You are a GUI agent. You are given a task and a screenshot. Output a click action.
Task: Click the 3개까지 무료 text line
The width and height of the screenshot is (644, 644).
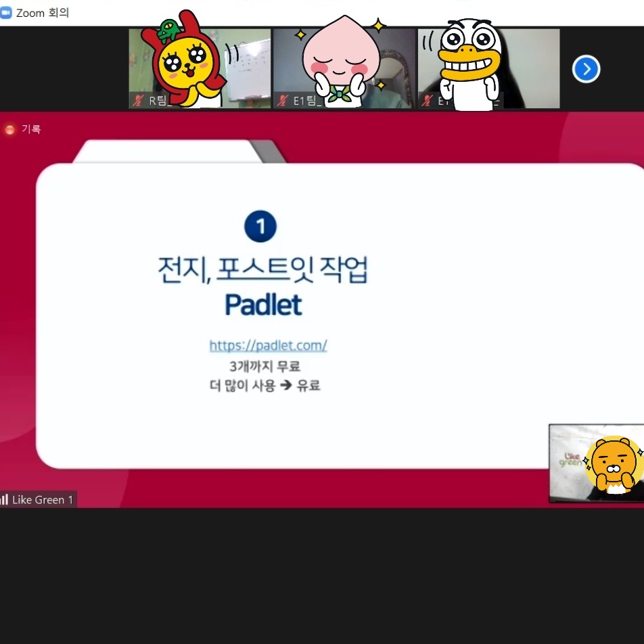[x=265, y=366]
